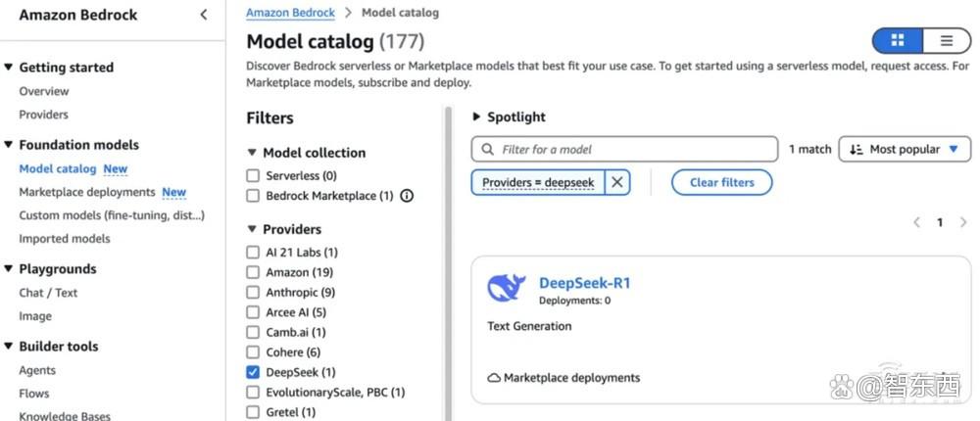The width and height of the screenshot is (980, 421).
Task: Remove the Providers = deepseek filter chip
Action: pyautogui.click(x=616, y=182)
